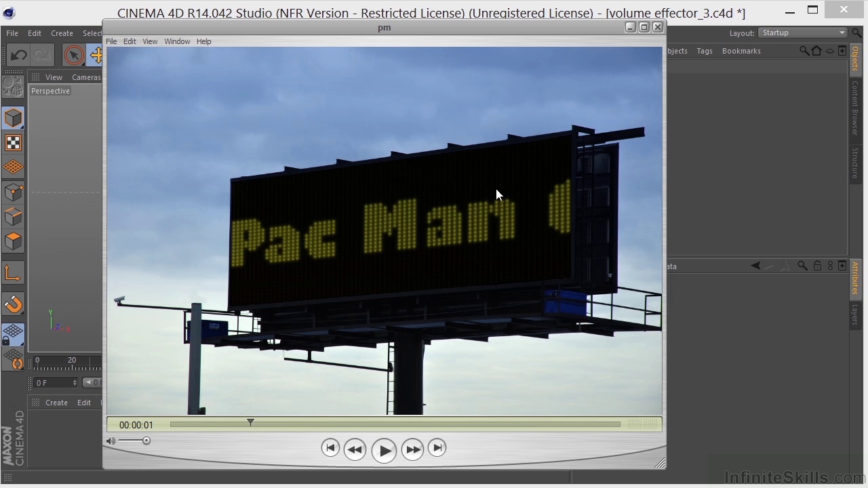Click Attribute Manager mode dots icon
Image resolution: width=868 pixels, height=488 pixels.
(x=830, y=266)
